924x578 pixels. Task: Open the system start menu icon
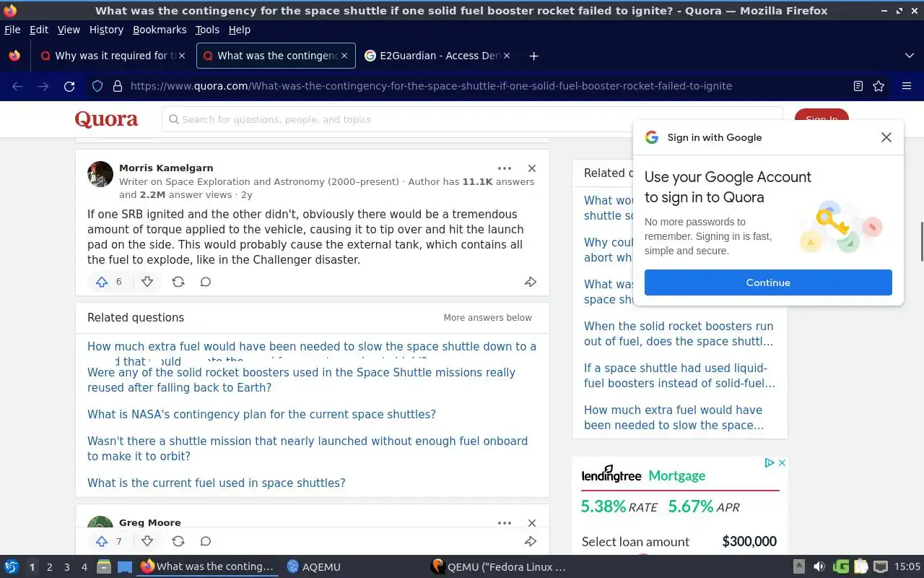(12, 567)
